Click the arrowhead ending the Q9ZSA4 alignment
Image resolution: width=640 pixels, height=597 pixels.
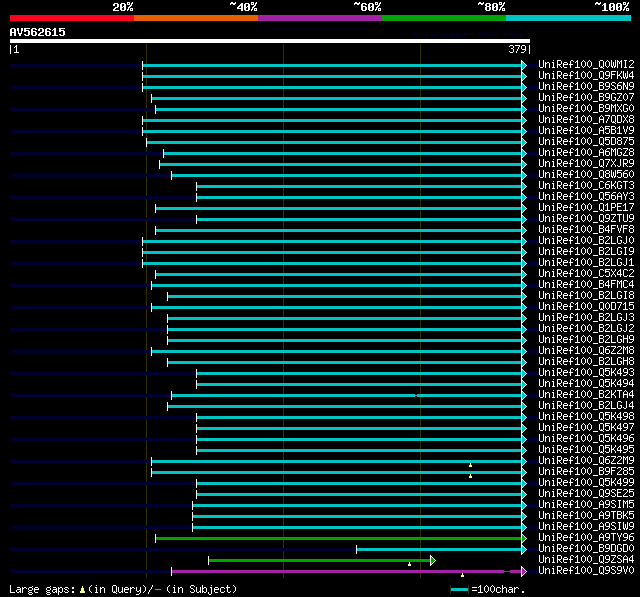pos(433,561)
